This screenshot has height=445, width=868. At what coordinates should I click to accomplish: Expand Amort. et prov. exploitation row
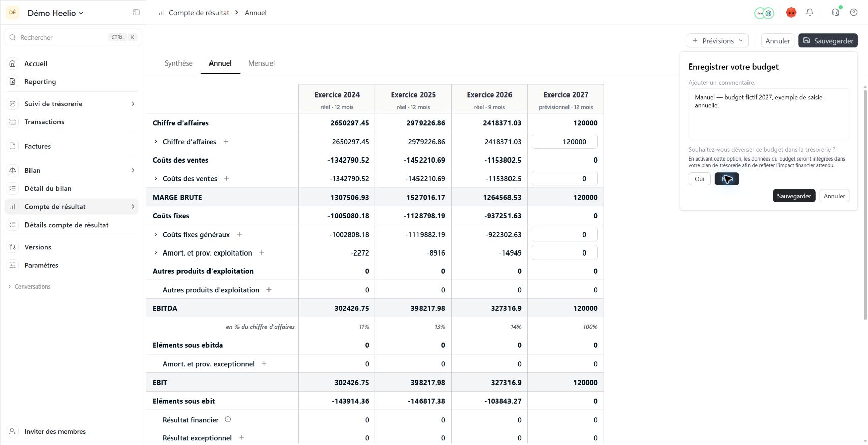156,252
